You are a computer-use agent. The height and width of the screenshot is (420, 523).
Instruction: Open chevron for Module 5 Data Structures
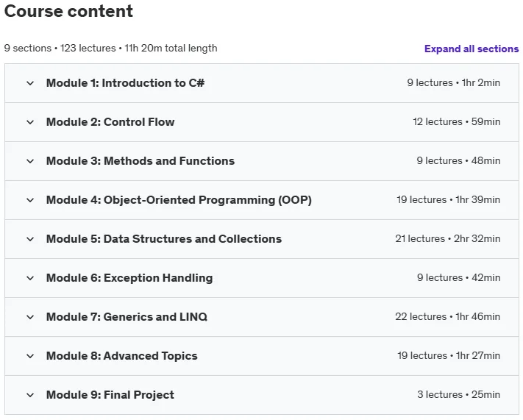(x=30, y=239)
